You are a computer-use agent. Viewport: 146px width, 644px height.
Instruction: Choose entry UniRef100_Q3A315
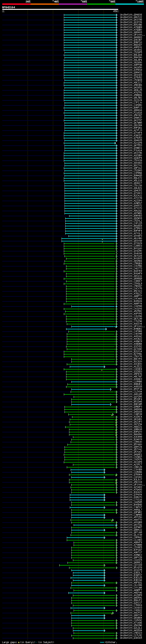click(131, 638)
